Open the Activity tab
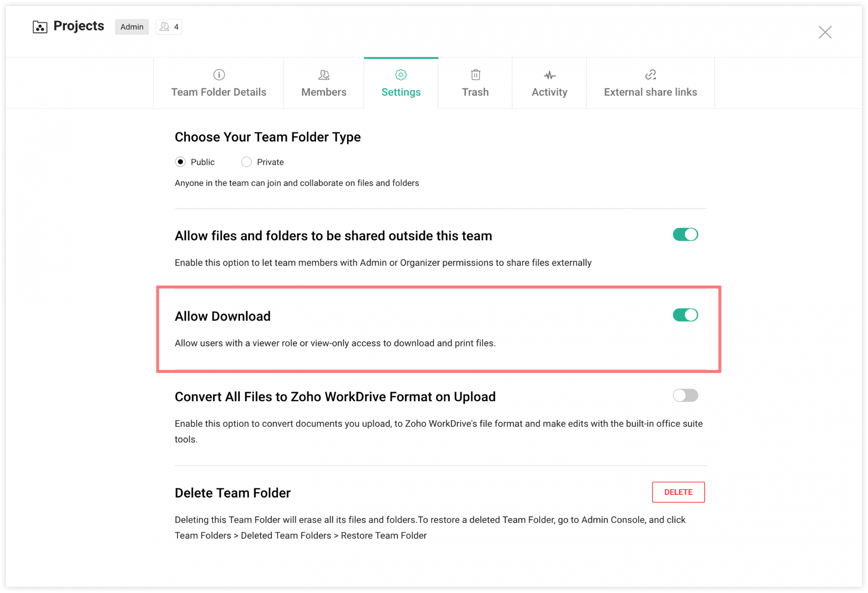Image resolution: width=868 pixels, height=593 pixels. click(x=549, y=83)
